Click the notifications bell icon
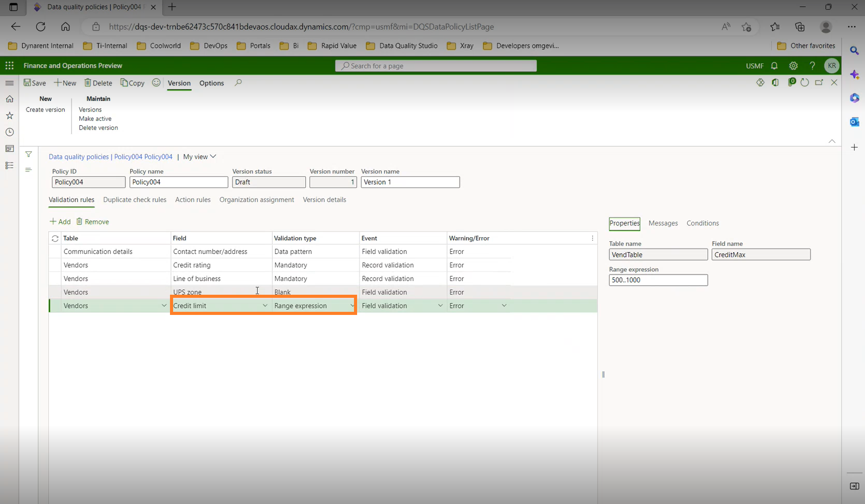This screenshot has height=504, width=865. (774, 66)
